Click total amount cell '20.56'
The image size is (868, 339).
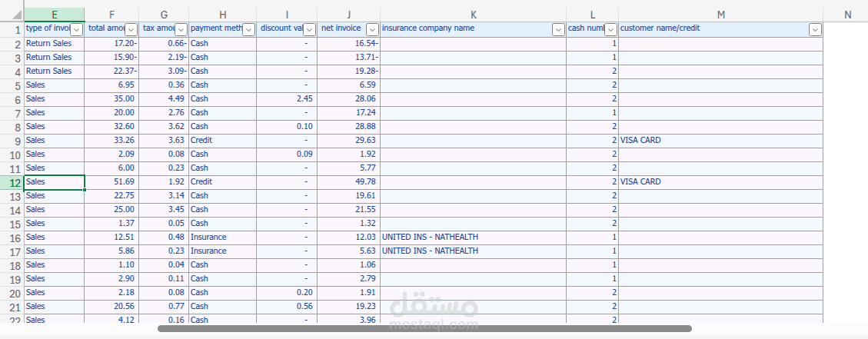pos(111,306)
